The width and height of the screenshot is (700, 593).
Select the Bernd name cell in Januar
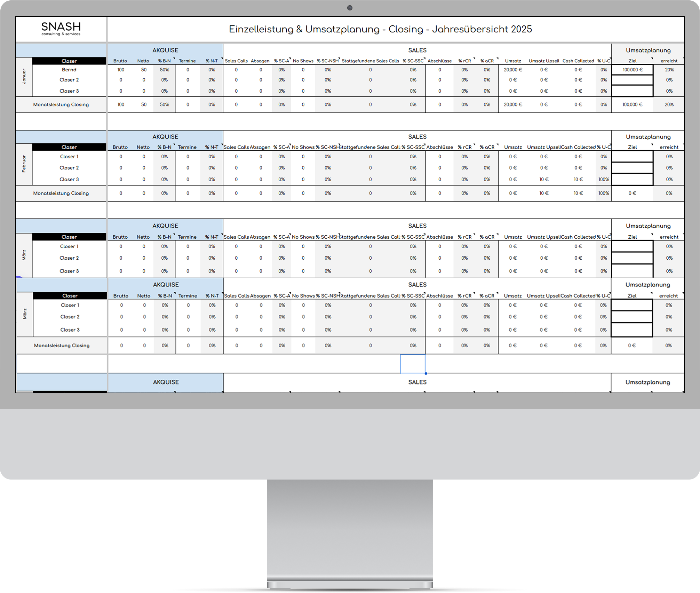coord(69,70)
